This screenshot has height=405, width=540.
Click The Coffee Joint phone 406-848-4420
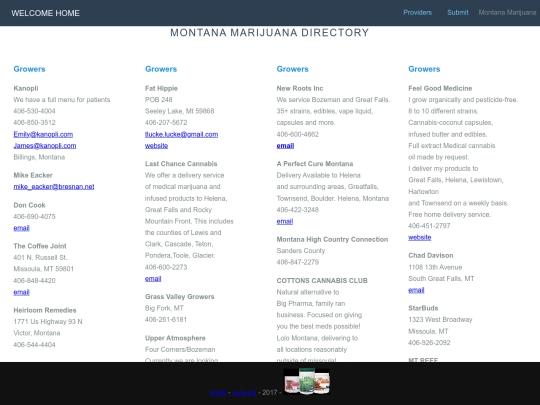click(x=34, y=280)
